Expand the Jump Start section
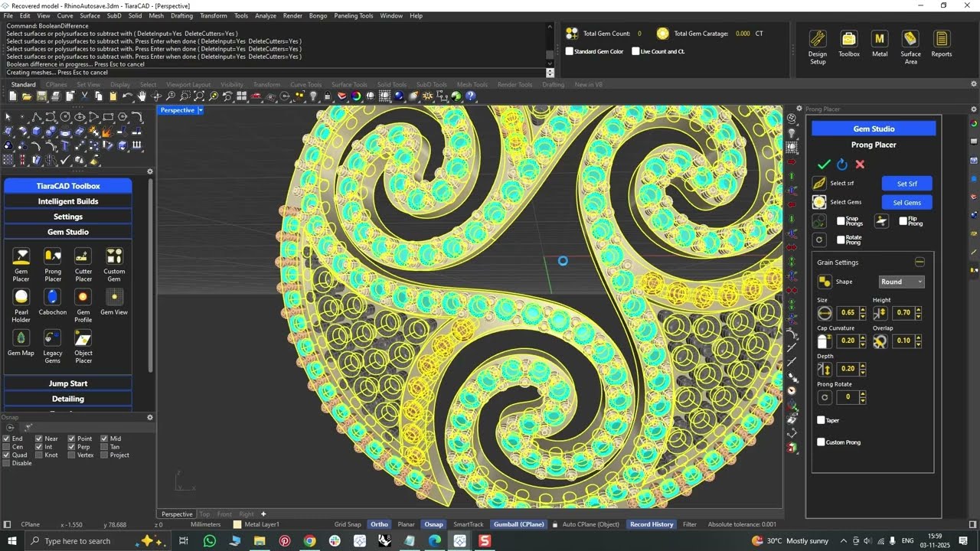Image resolution: width=980 pixels, height=551 pixels. (68, 383)
